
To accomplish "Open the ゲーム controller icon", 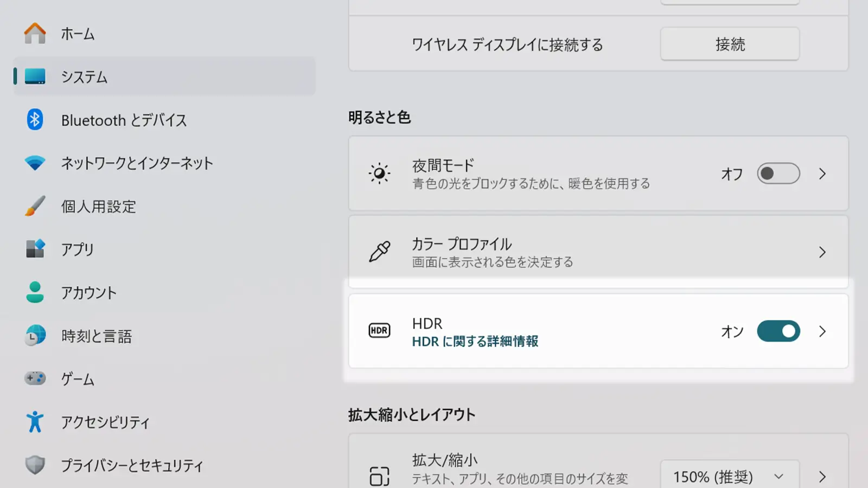I will click(x=34, y=378).
